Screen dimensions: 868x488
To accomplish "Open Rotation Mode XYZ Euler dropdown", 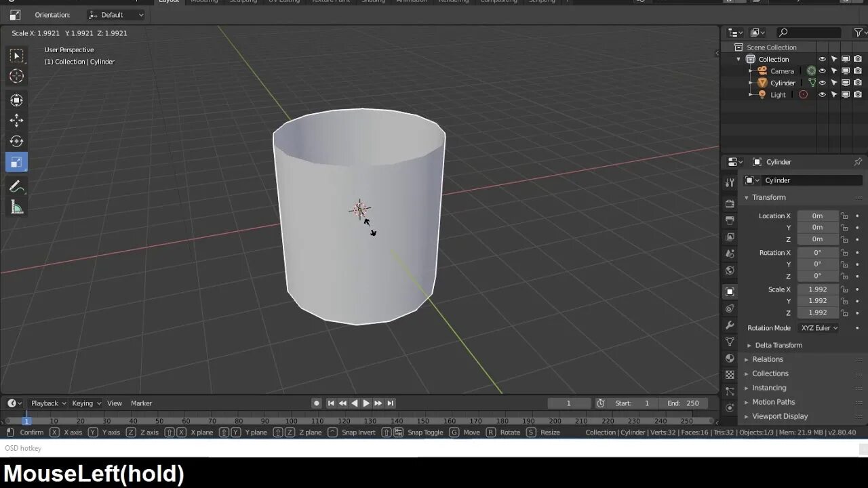I will coord(818,328).
